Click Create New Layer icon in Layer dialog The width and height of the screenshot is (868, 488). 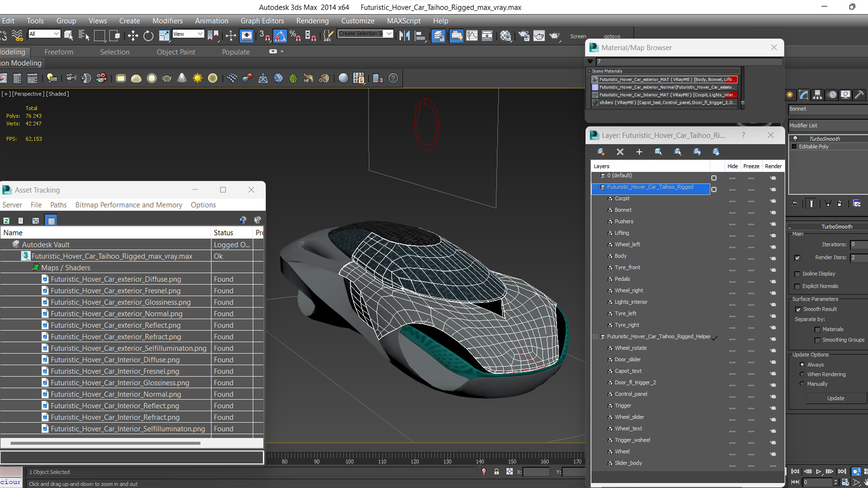tap(601, 152)
